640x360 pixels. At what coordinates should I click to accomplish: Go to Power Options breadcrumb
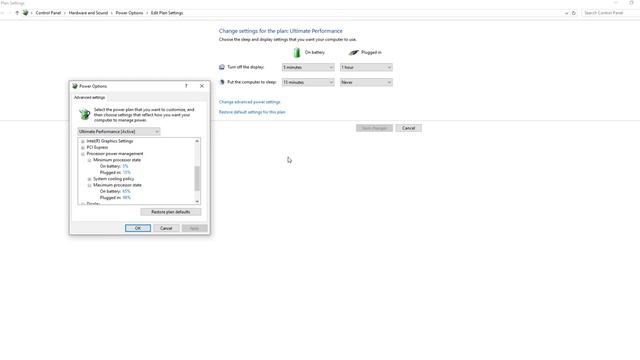click(129, 13)
